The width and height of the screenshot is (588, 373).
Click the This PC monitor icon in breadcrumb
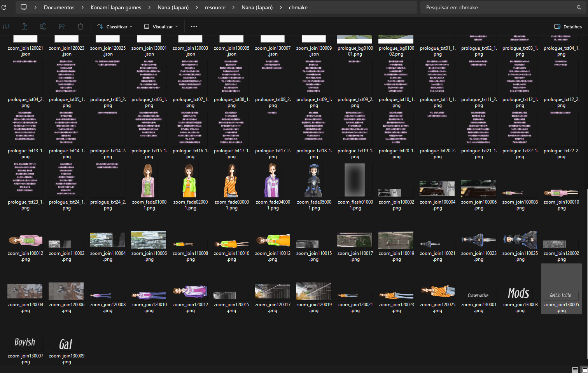(x=24, y=7)
